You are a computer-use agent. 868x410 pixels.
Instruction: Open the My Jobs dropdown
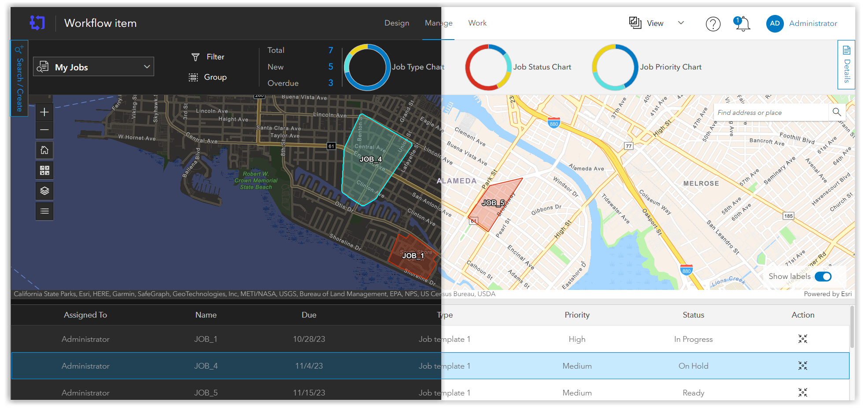click(x=147, y=66)
